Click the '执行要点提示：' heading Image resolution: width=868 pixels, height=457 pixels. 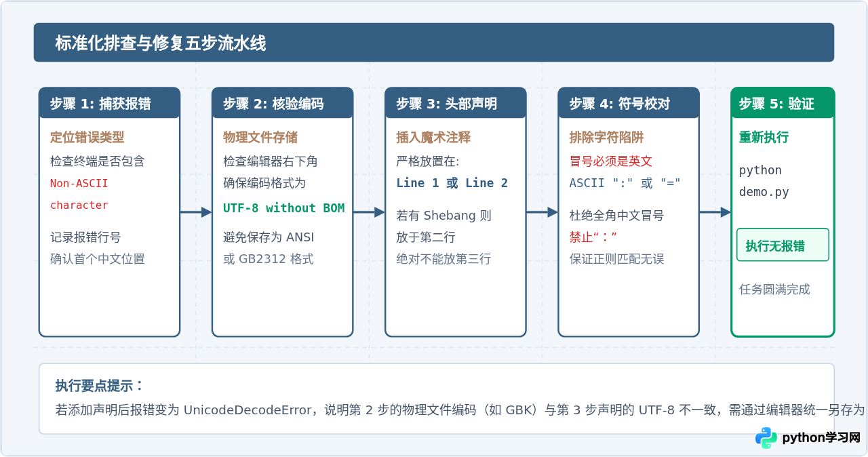click(x=99, y=386)
